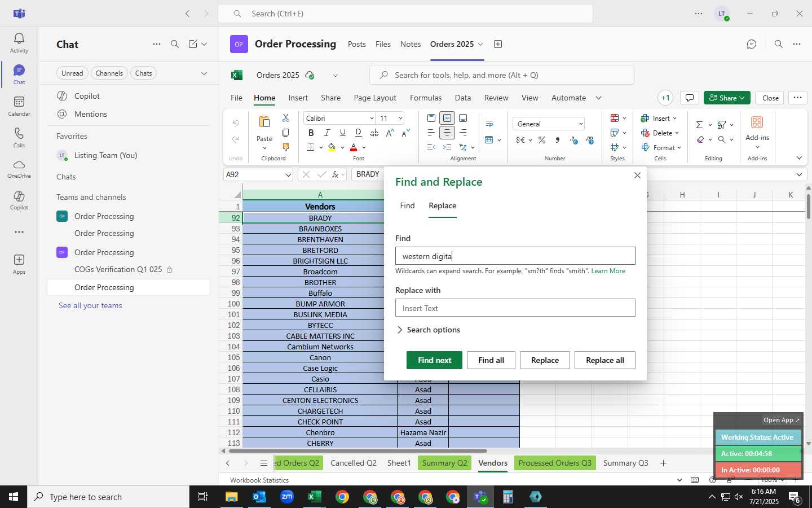Click the Find all button
The width and height of the screenshot is (812, 508).
491,360
